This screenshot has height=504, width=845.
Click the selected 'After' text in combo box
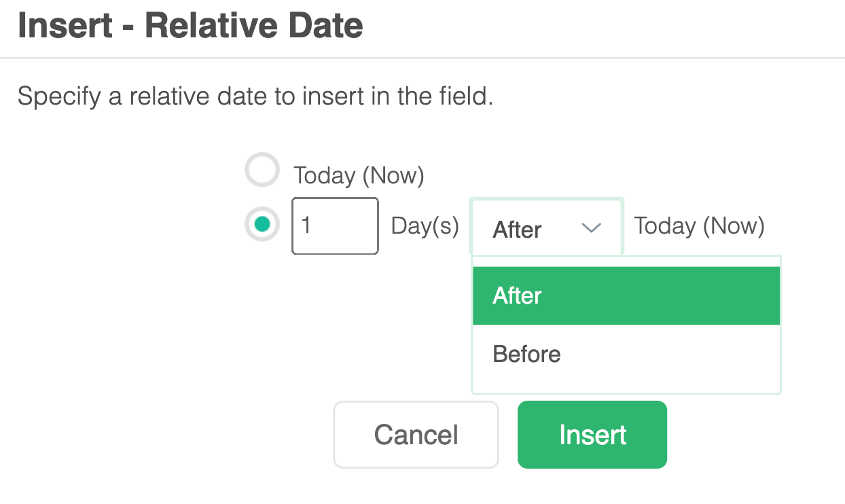(x=517, y=230)
